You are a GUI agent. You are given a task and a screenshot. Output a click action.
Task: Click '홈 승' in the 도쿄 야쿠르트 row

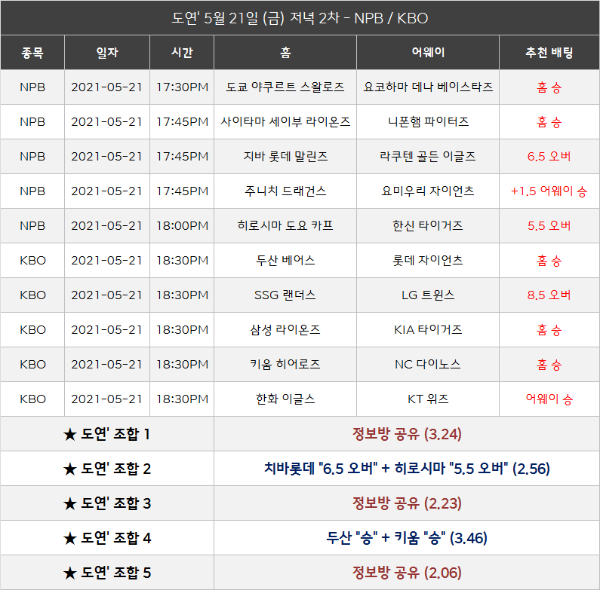click(549, 88)
